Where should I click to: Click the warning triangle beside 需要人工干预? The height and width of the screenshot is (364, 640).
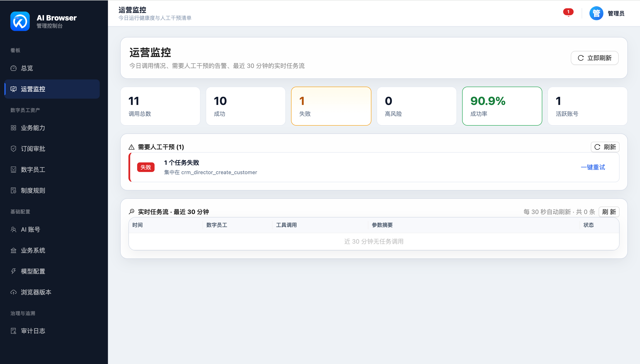[131, 147]
